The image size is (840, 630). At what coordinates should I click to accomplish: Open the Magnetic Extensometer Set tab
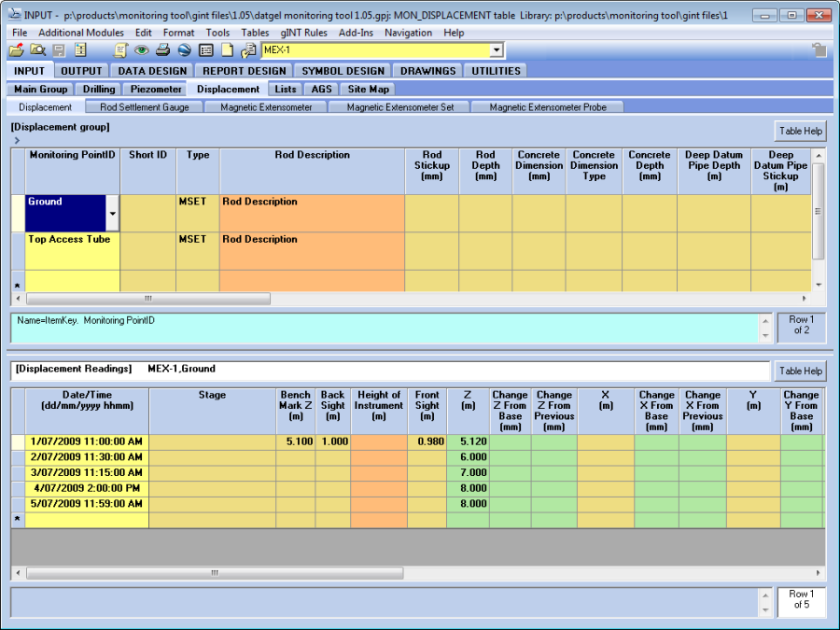[399, 107]
